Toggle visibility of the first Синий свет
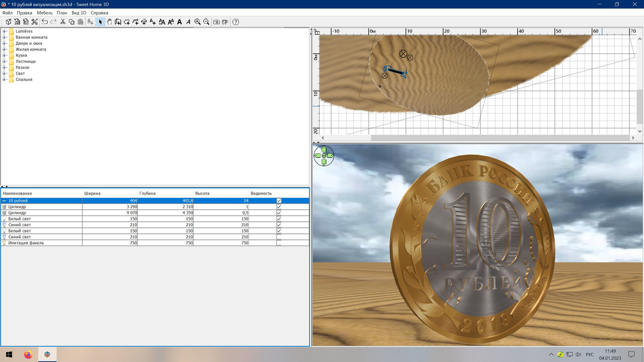Image resolution: width=644 pixels, height=362 pixels. pos(279,225)
